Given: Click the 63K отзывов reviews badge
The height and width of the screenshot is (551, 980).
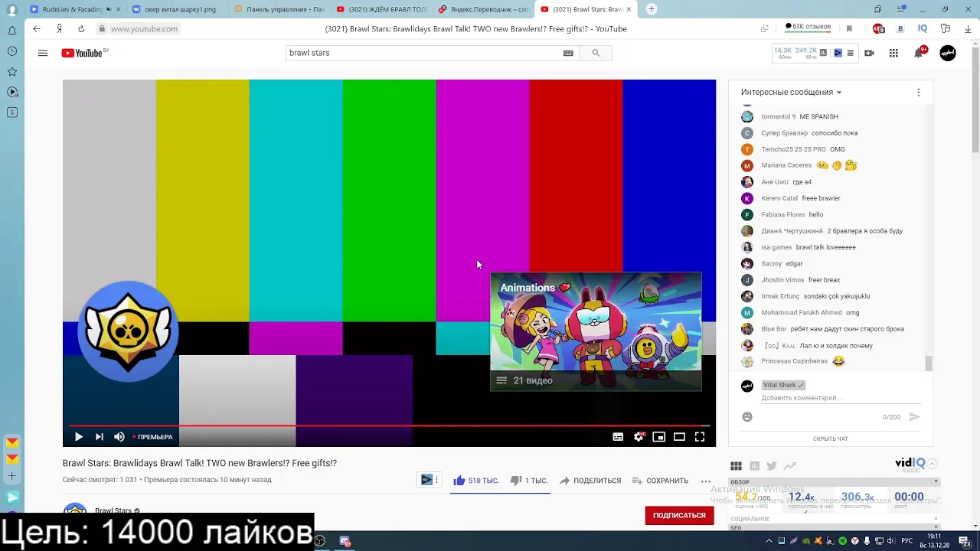Looking at the screenshot, I should 808,27.
